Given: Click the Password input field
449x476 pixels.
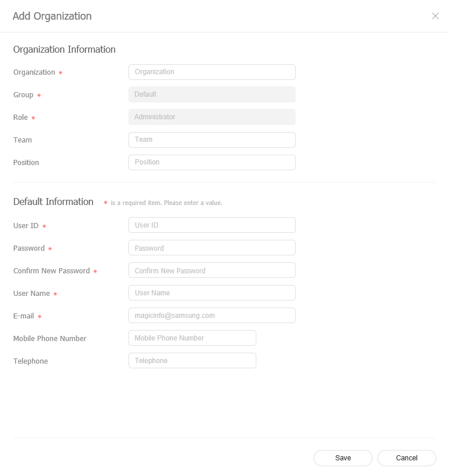Looking at the screenshot, I should tap(211, 247).
